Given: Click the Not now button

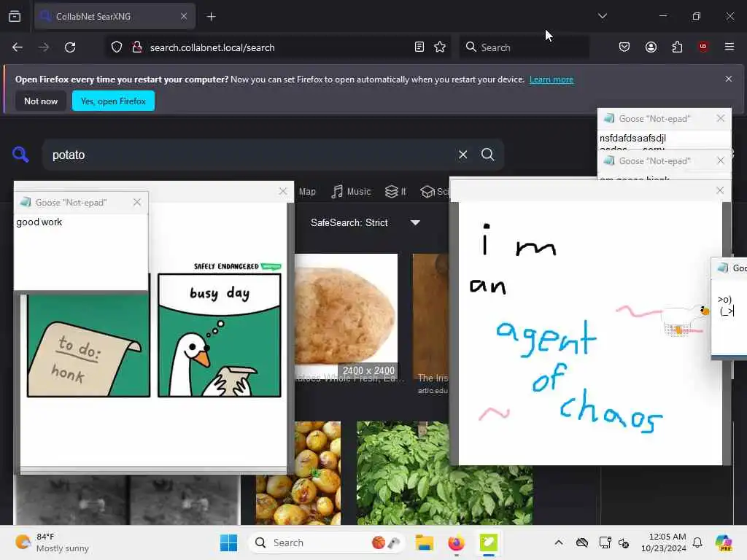Looking at the screenshot, I should pyautogui.click(x=41, y=101).
